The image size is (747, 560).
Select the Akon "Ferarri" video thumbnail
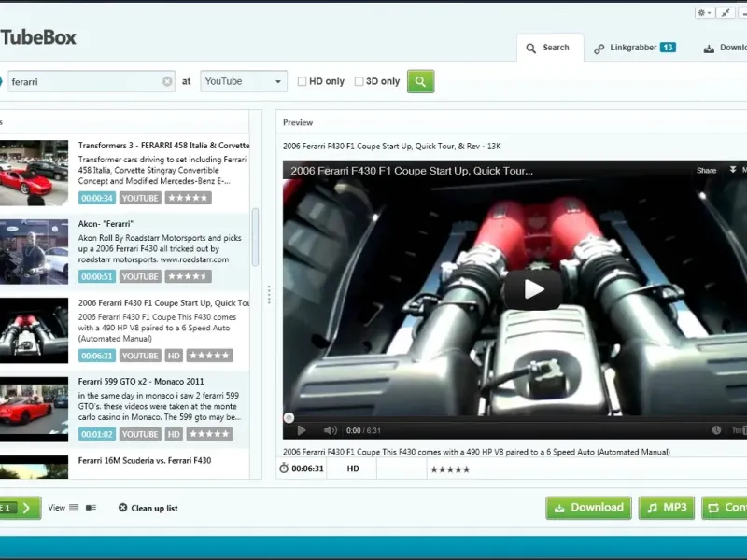[x=34, y=251]
